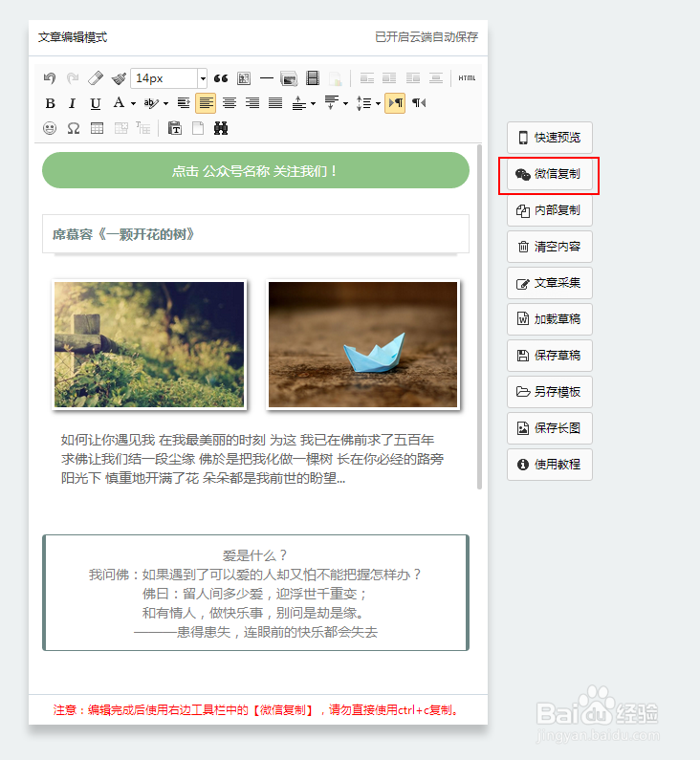
Task: Expand paragraph spacing after dropdown arrow
Action: click(x=345, y=104)
